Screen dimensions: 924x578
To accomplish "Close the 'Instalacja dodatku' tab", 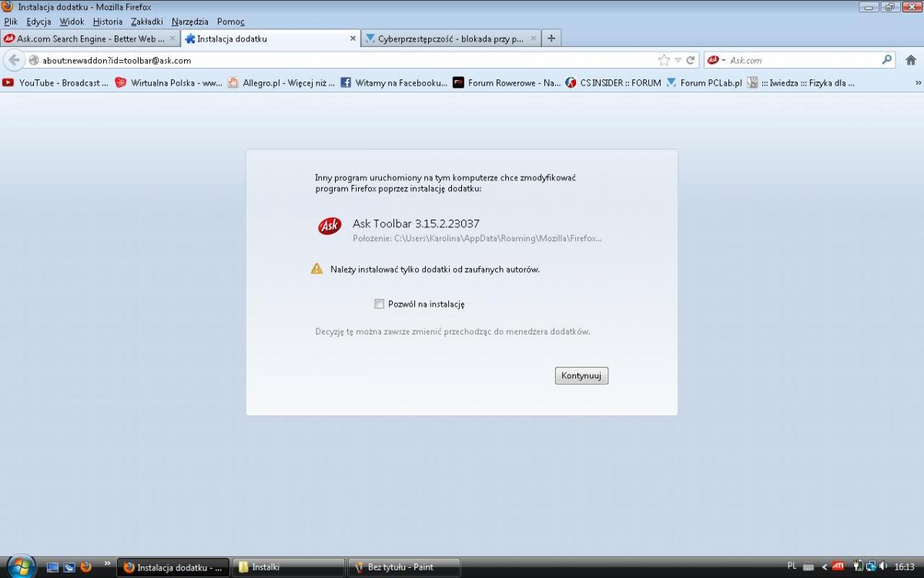I will 353,39.
